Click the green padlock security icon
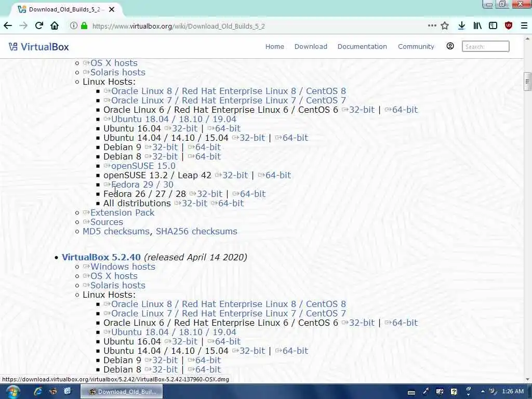This screenshot has height=399, width=532. [84, 26]
